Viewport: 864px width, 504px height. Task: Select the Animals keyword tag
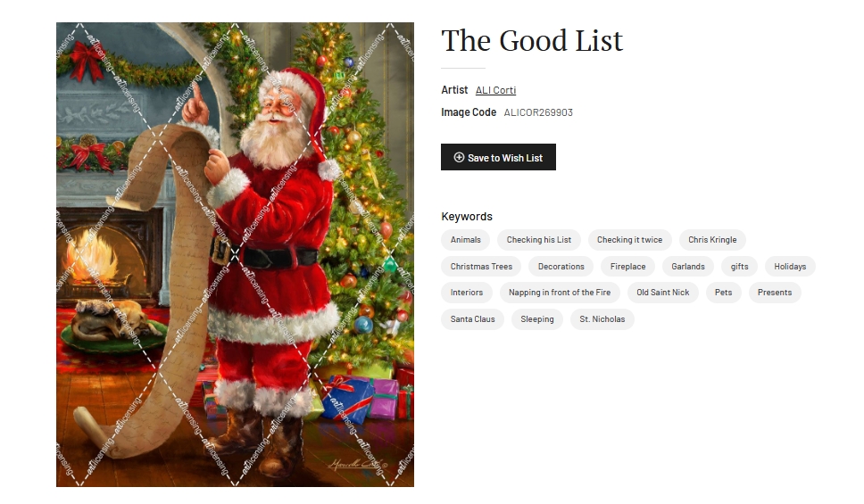[466, 240]
